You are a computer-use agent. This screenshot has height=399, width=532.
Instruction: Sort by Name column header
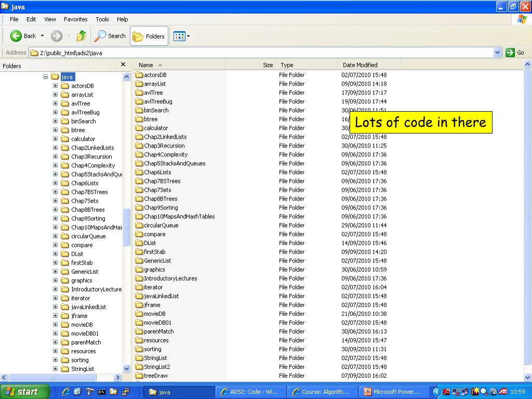180,65
